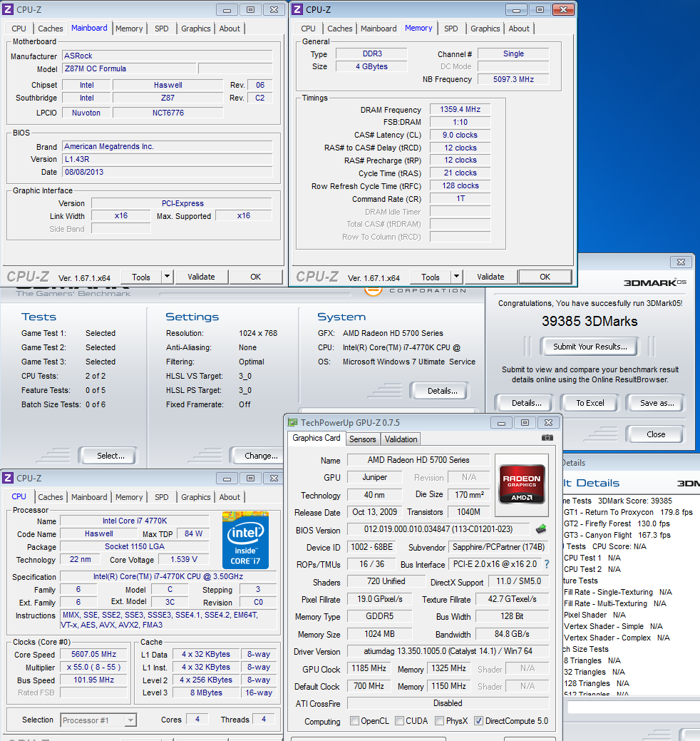700x741 pixels.
Task: Click the CPU-Z Mainboard window title icon
Action: tap(8, 9)
